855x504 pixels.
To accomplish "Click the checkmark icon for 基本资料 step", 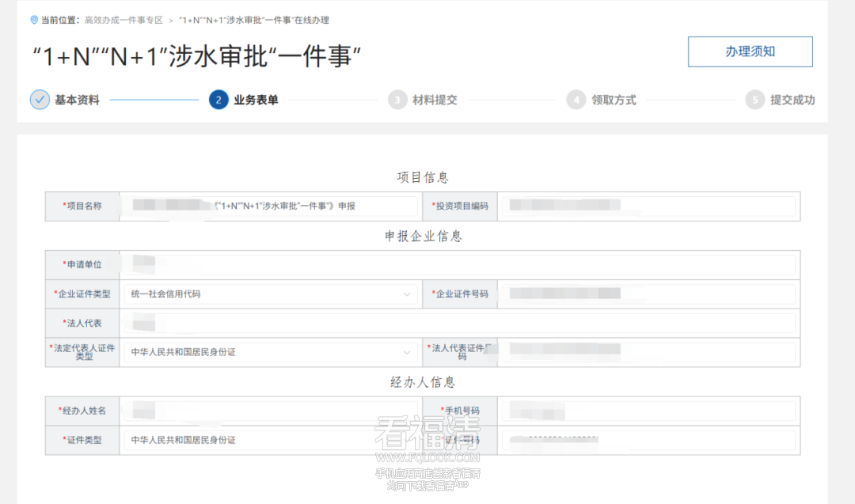I will tap(40, 100).
